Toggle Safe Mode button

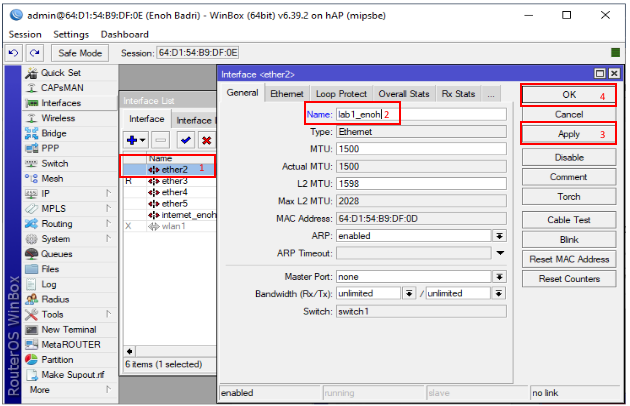80,53
